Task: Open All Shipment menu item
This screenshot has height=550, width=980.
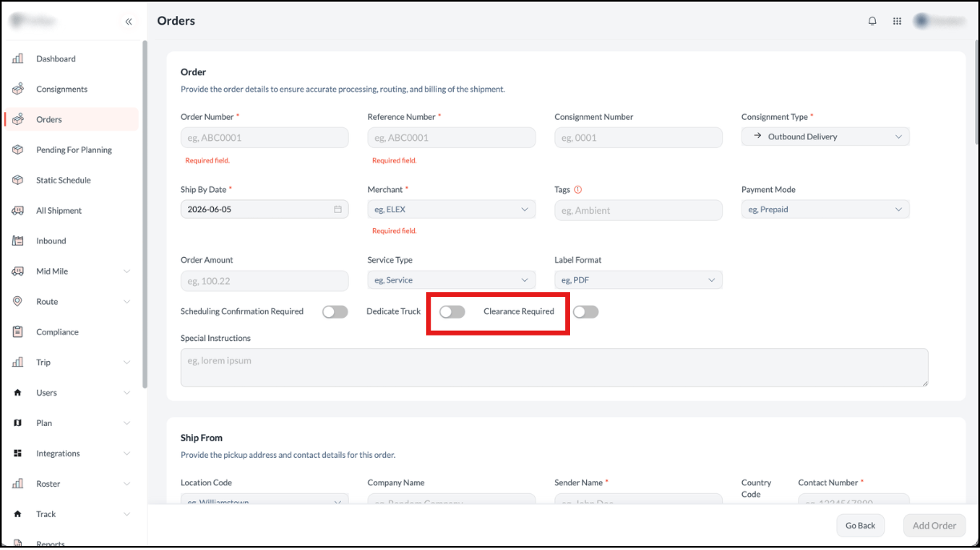Action: (x=71, y=211)
